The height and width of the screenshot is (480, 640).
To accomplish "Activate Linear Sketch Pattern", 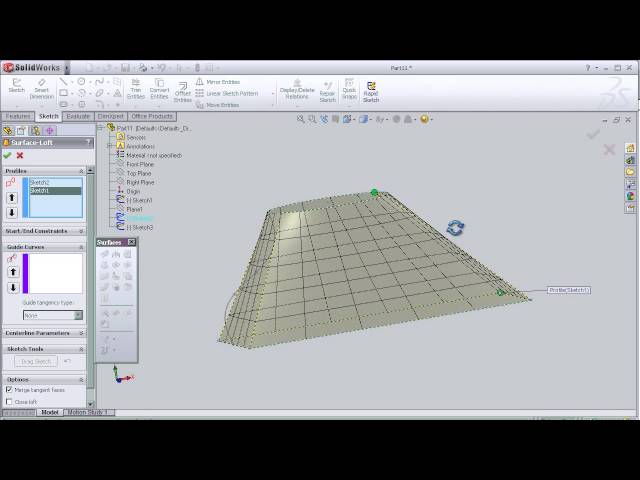I will tap(227, 93).
